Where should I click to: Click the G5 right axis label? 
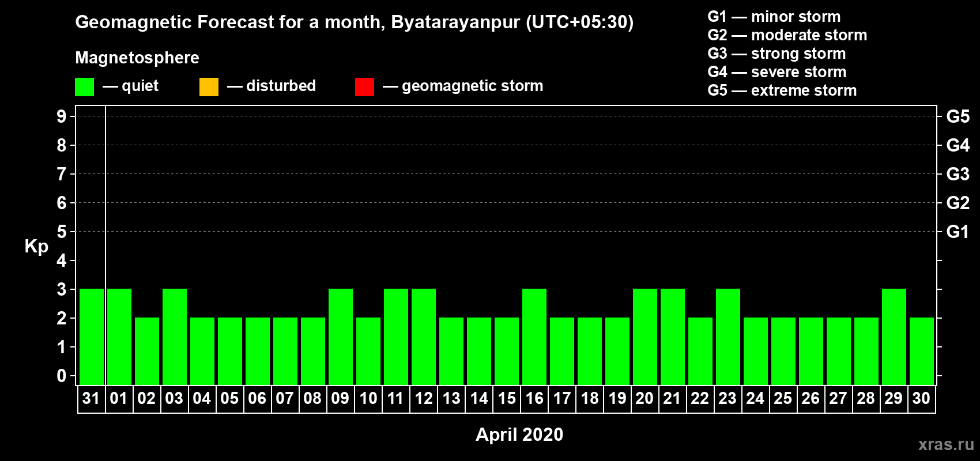[958, 116]
